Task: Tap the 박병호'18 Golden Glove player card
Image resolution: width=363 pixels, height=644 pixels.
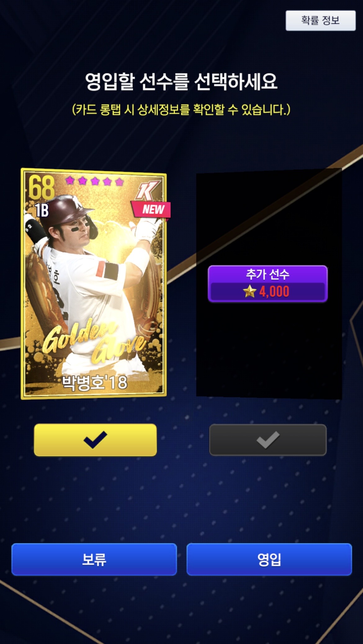Action: (x=94, y=284)
